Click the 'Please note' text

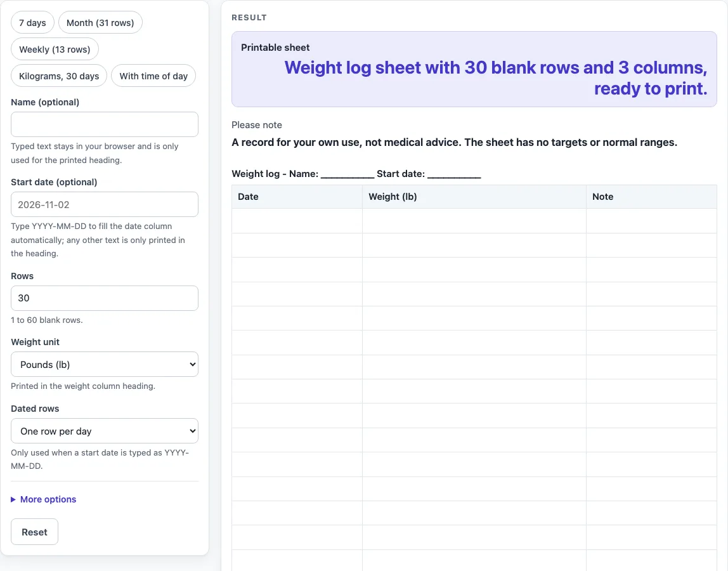pyautogui.click(x=257, y=125)
